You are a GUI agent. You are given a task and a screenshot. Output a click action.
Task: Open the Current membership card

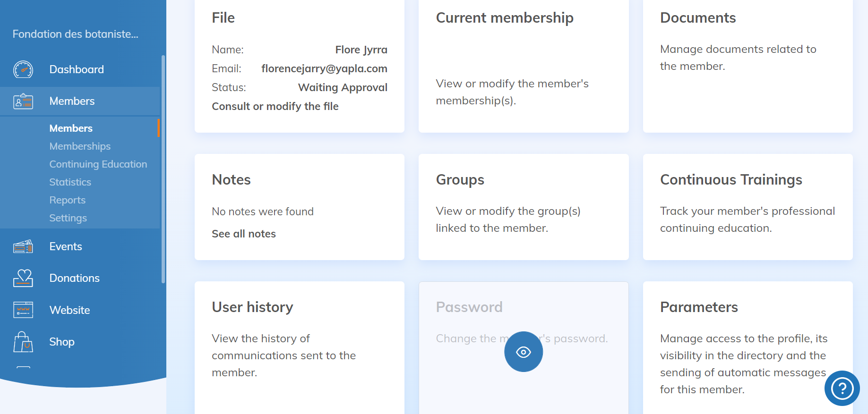523,66
